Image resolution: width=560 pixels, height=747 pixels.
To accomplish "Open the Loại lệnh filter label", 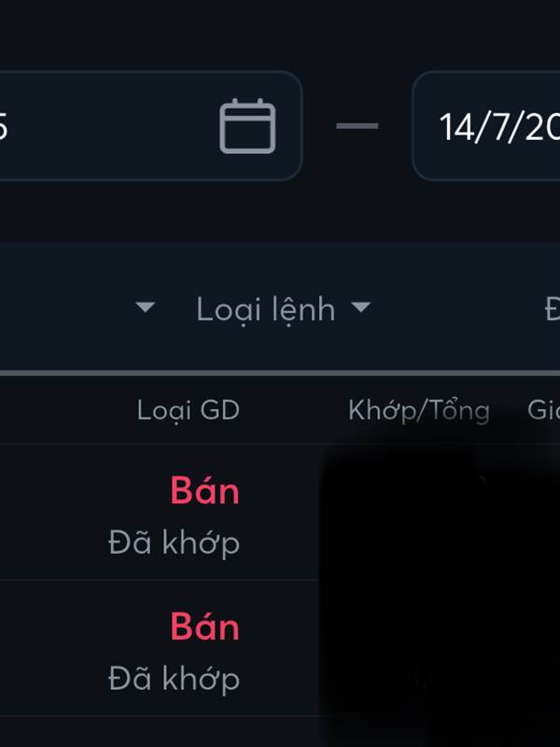I will click(x=266, y=309).
